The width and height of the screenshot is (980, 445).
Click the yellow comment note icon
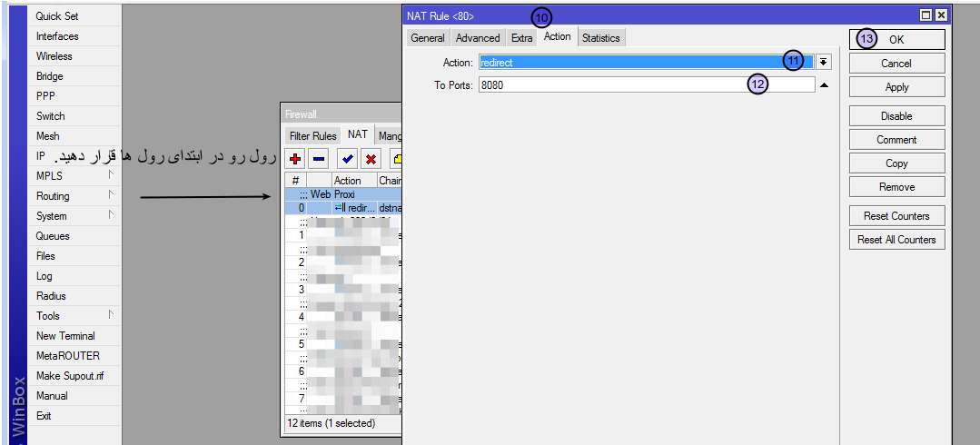pos(397,159)
